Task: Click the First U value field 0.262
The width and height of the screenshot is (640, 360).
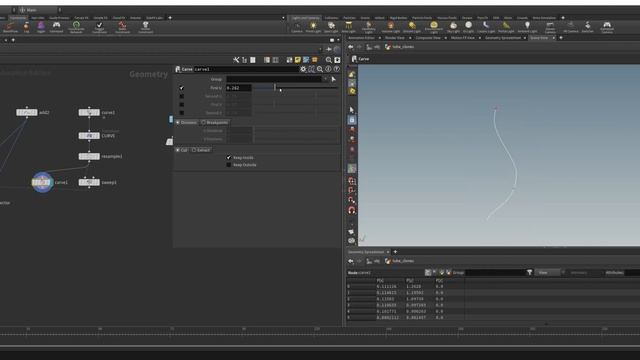Action: coord(238,88)
